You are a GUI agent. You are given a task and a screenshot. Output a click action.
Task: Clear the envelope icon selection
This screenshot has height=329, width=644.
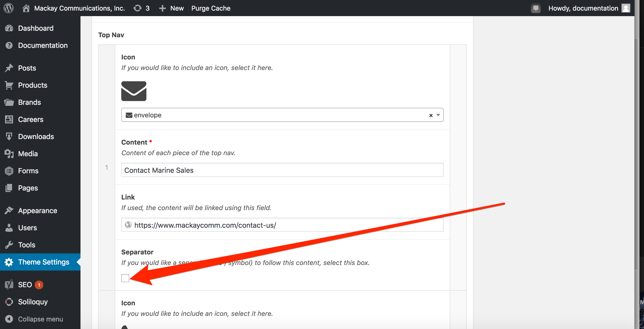click(x=431, y=115)
